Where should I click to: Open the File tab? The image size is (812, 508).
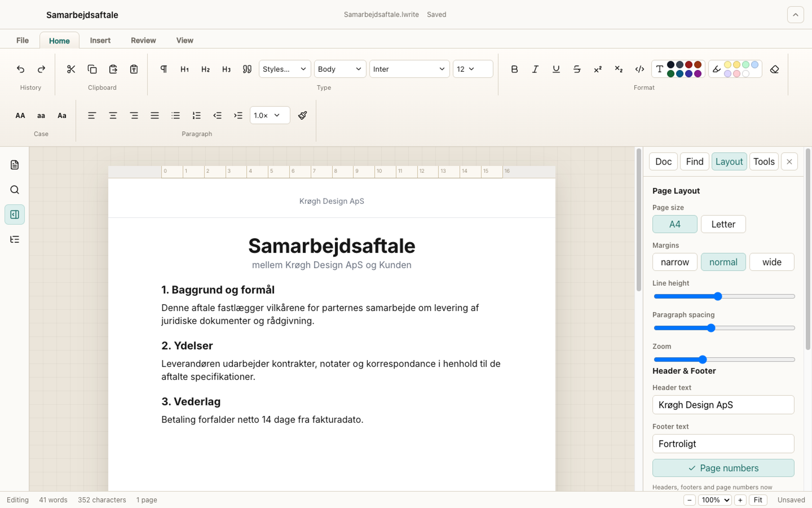tap(23, 40)
